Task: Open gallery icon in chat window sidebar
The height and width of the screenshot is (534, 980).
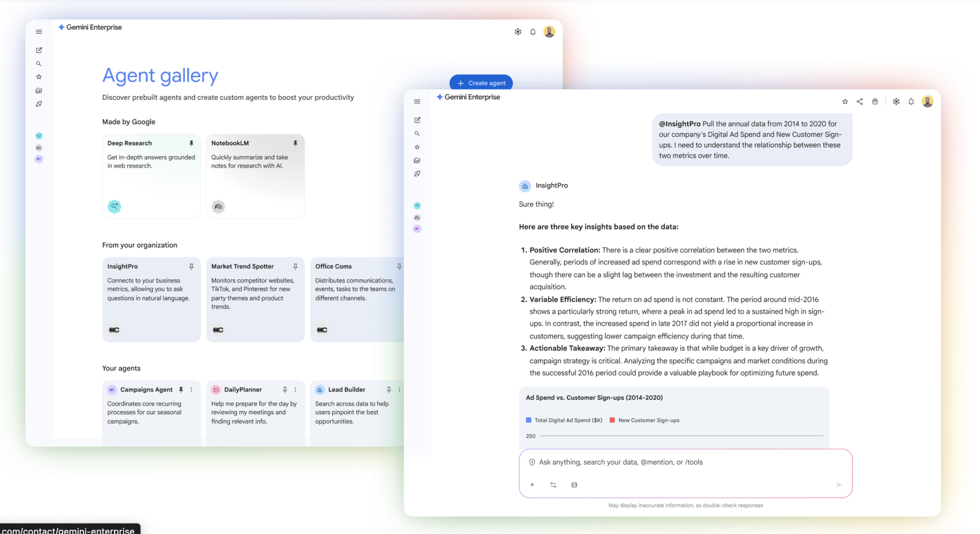Action: pyautogui.click(x=417, y=160)
